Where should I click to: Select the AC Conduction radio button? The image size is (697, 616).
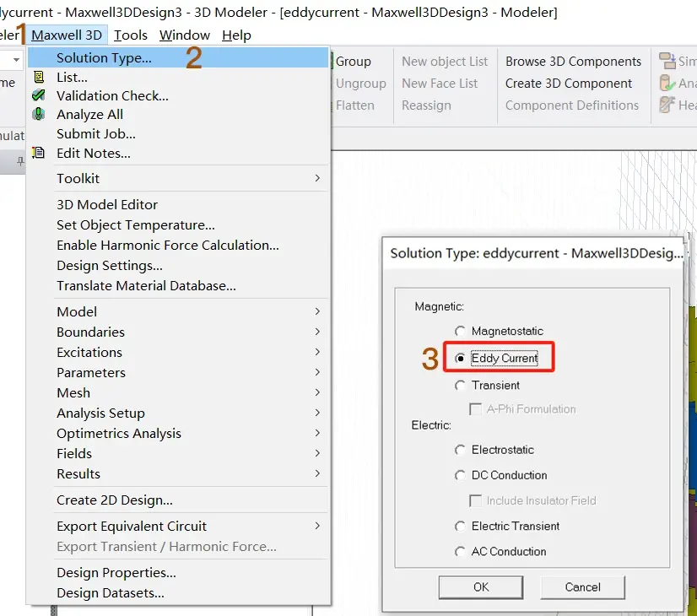[x=460, y=552]
